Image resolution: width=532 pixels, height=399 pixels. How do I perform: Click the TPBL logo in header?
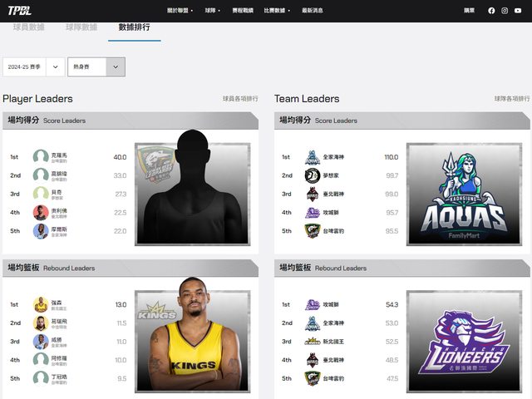19,11
